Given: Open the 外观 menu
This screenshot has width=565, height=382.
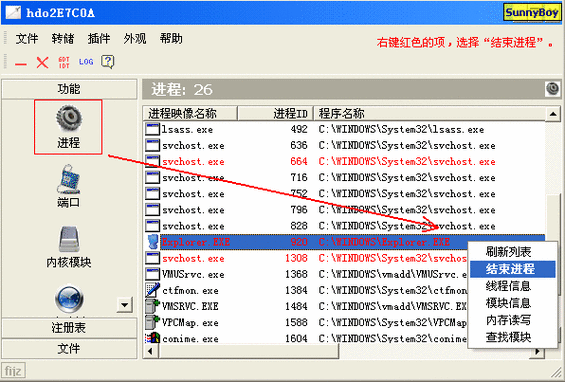Looking at the screenshot, I should 135,39.
